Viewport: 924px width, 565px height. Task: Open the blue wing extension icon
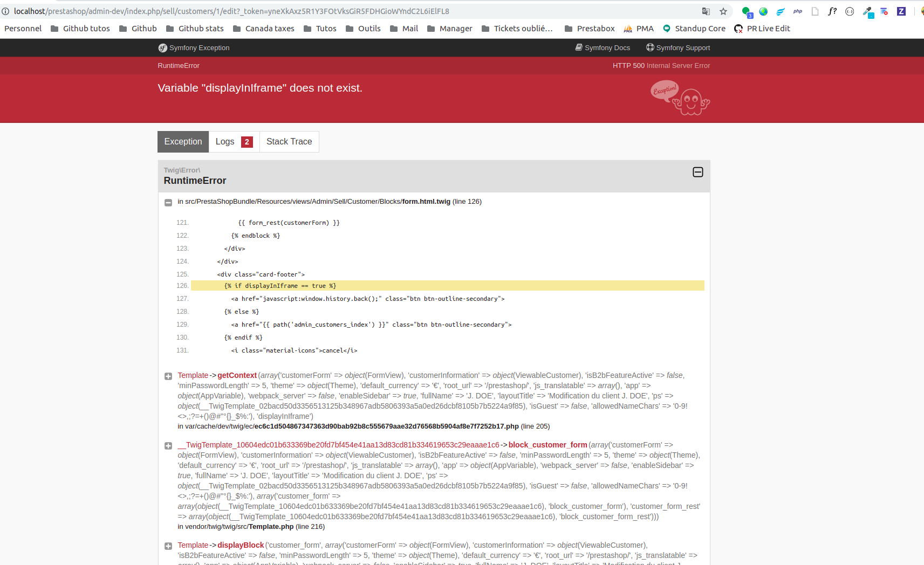(x=781, y=11)
